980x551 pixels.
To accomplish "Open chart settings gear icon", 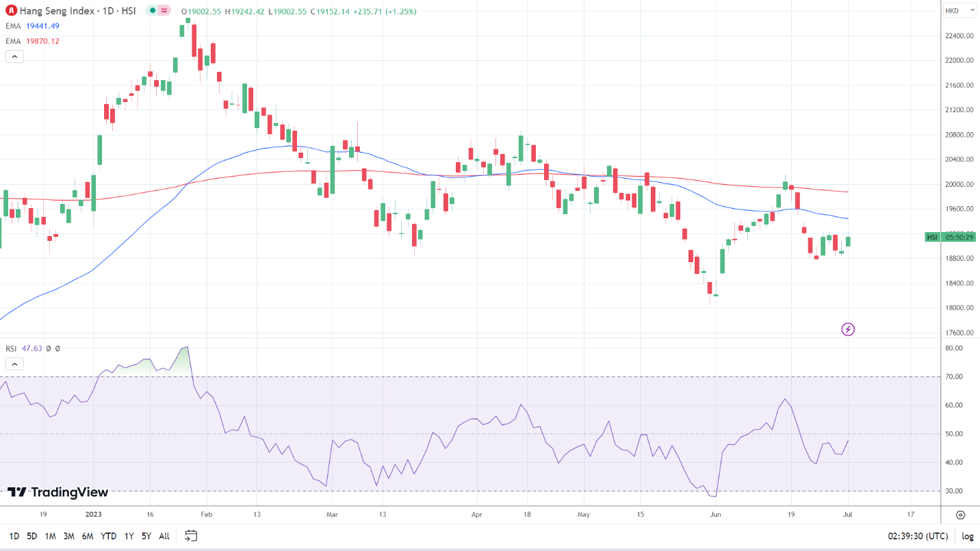I will (x=960, y=515).
